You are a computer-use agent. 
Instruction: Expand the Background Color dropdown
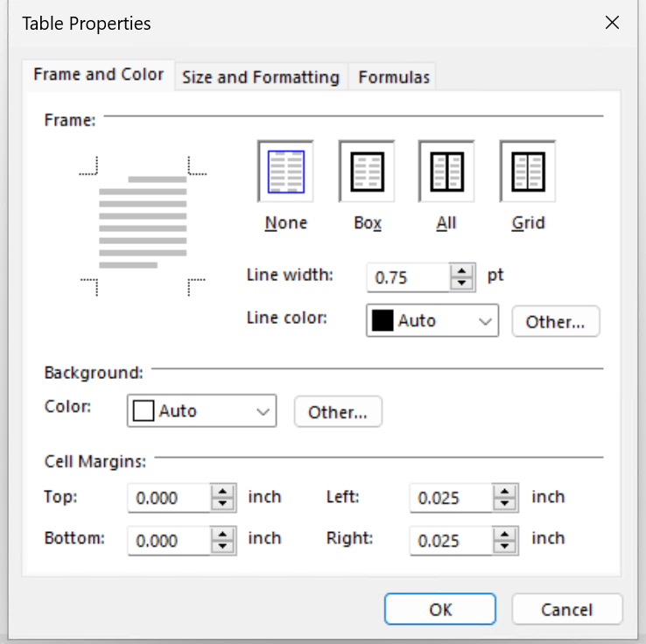(x=261, y=411)
